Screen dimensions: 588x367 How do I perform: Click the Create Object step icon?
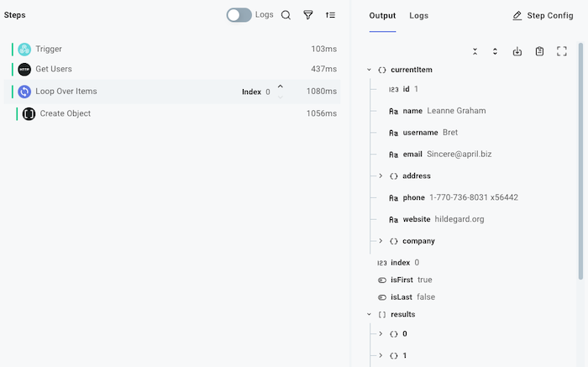[x=29, y=113]
